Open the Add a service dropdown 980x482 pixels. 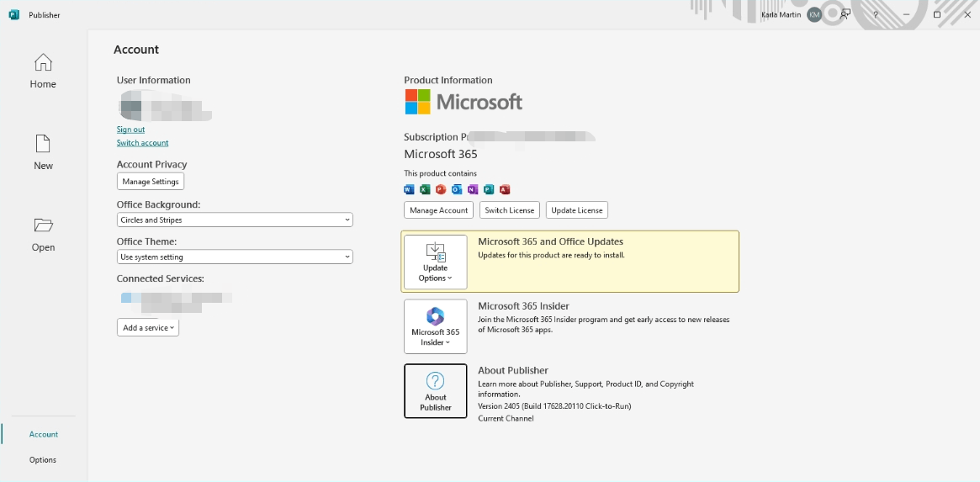tap(148, 327)
